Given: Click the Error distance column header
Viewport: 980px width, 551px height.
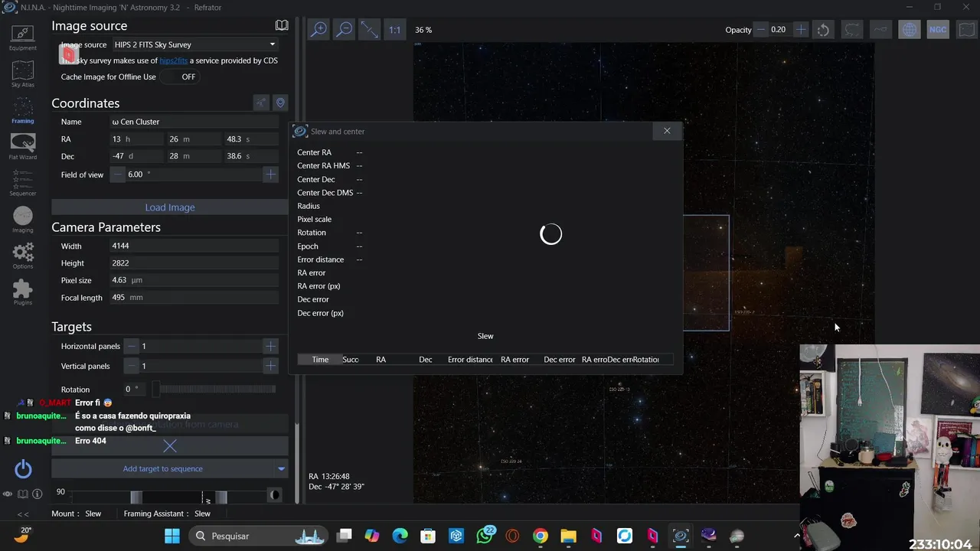Looking at the screenshot, I should coord(470,360).
